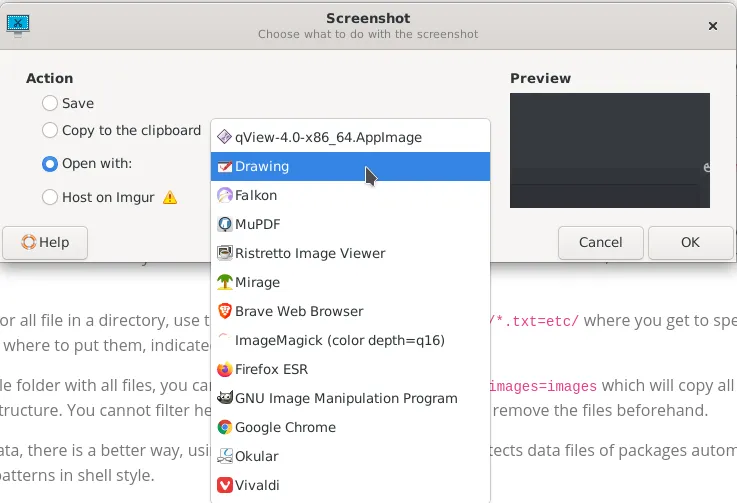Choose qView-4.0-x86_64.AppImage from the list

[x=350, y=137]
